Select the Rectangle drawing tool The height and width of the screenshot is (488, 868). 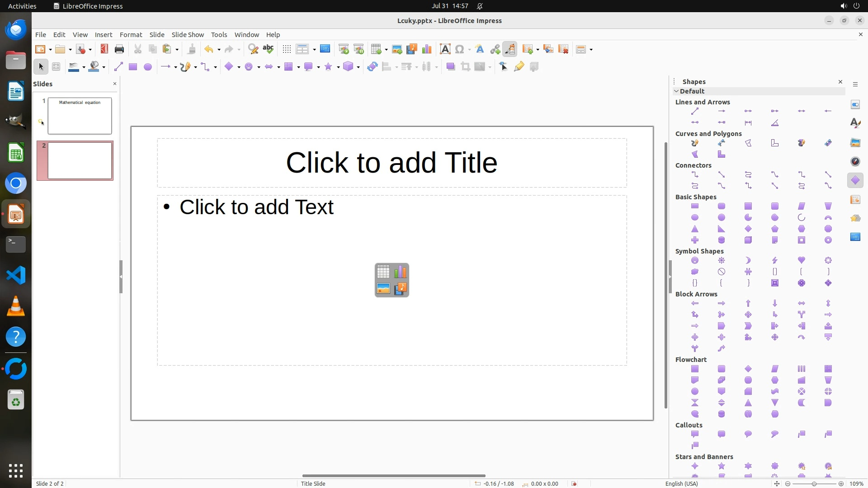coord(132,67)
